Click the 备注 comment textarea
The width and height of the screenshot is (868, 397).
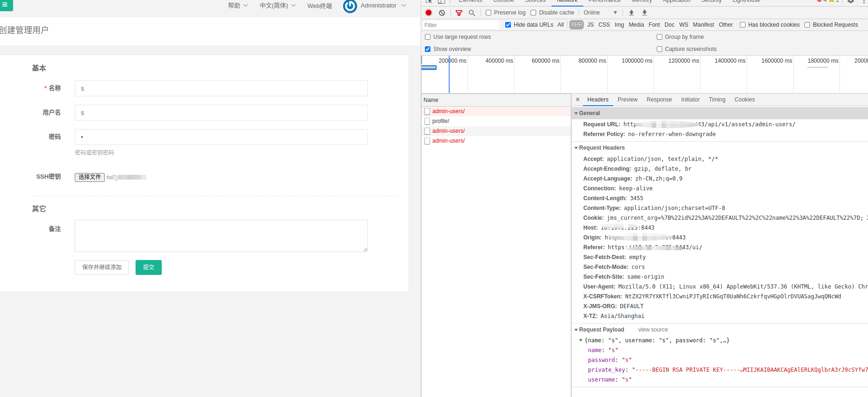[221, 236]
